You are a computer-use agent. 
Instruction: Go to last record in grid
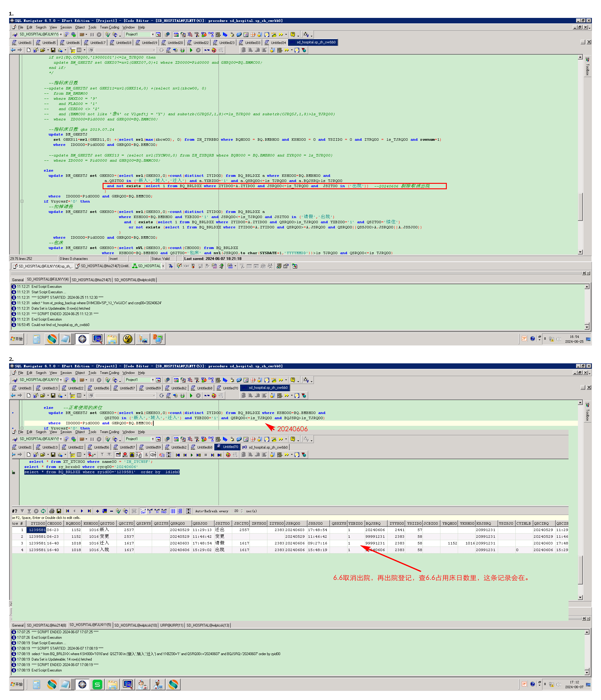point(89,511)
